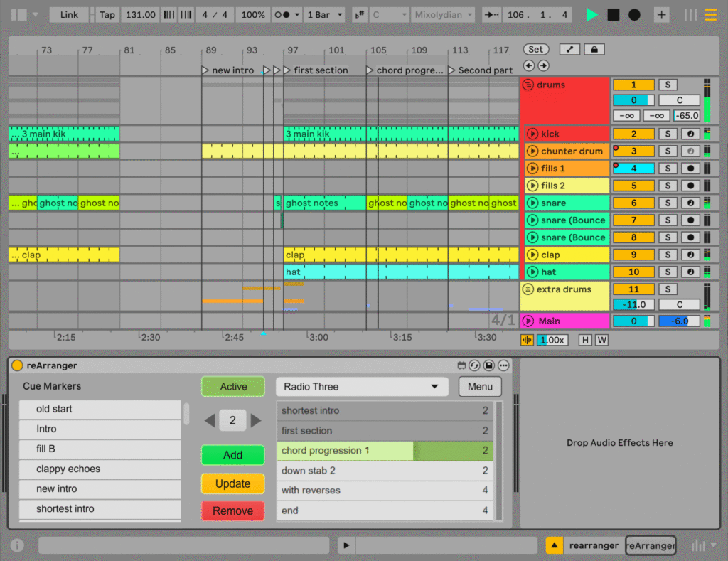Click reArranger save preset icon
The width and height of the screenshot is (728, 561).
coord(488,365)
